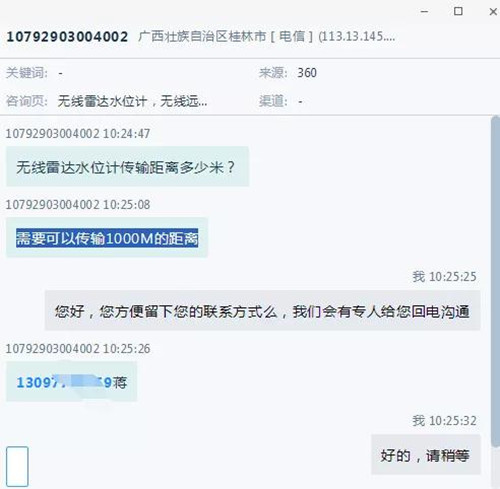Click the 来源 360 source value
Screen dimensions: 500x489
(x=307, y=73)
